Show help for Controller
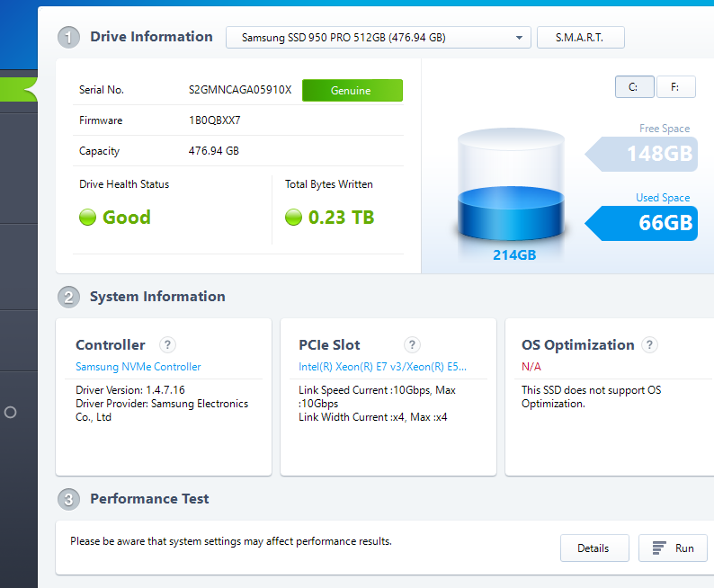Viewport: 714px width, 588px height. point(167,345)
